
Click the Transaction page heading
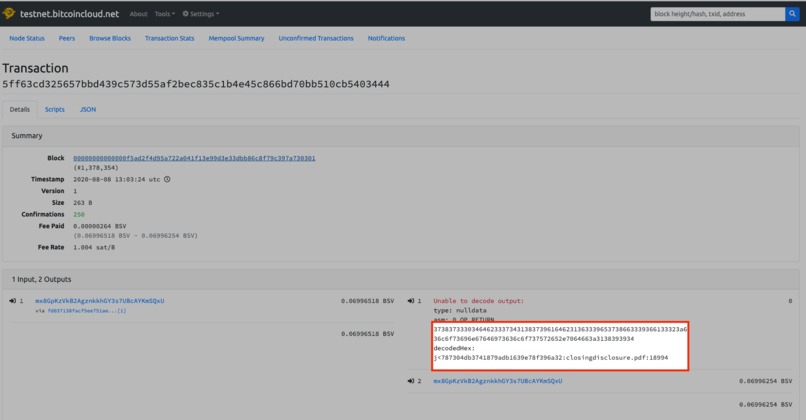[x=35, y=68]
